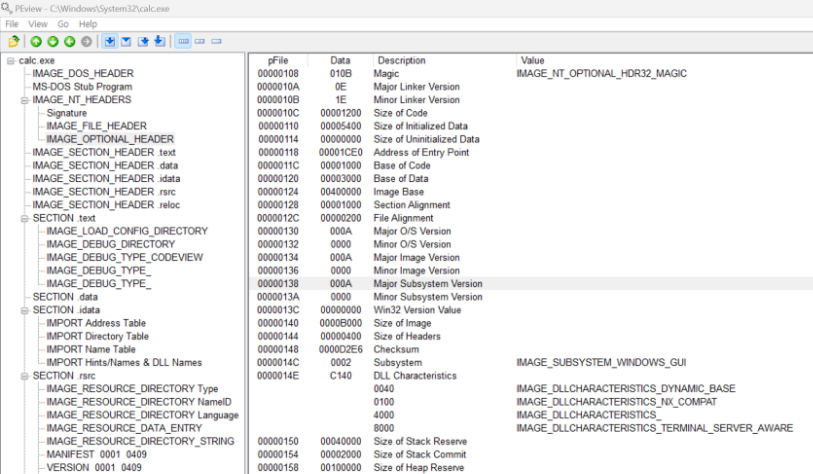Viewport: 813px width, 474px height.
Task: Select the second blue address view icon
Action: tap(126, 41)
